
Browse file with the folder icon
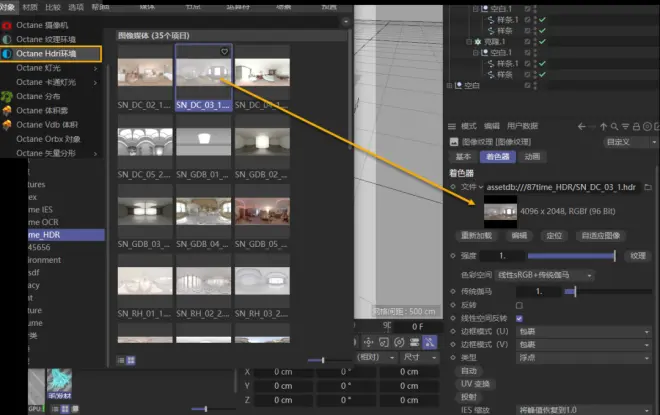(x=648, y=187)
